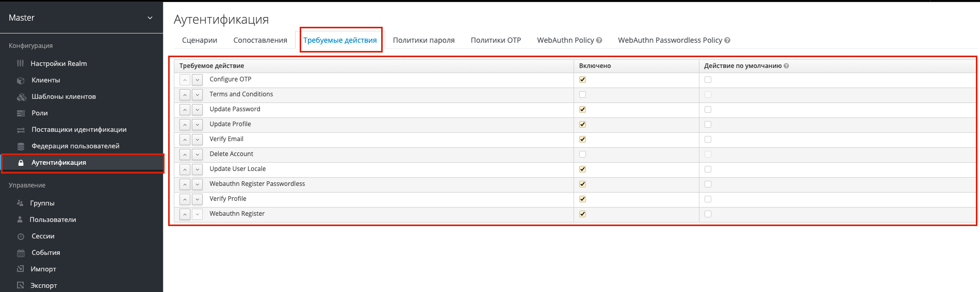Viewport: 980px width, 292px height.
Task: Move Verify Profile down
Action: [x=197, y=199]
